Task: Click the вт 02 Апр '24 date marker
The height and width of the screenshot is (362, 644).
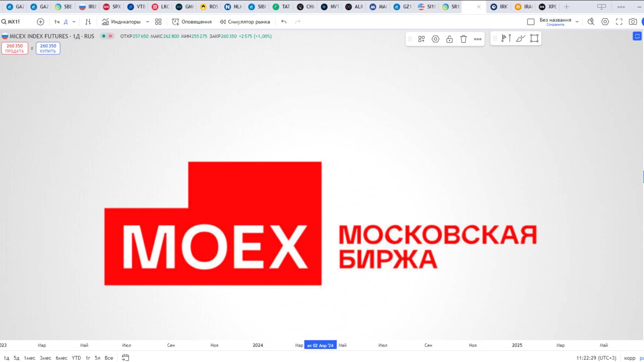Action: (320, 345)
